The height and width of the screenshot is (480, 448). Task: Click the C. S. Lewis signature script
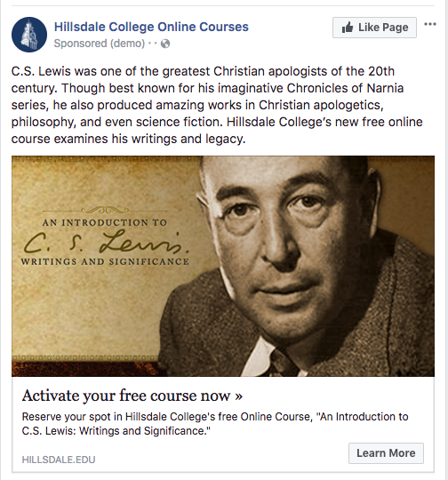106,243
